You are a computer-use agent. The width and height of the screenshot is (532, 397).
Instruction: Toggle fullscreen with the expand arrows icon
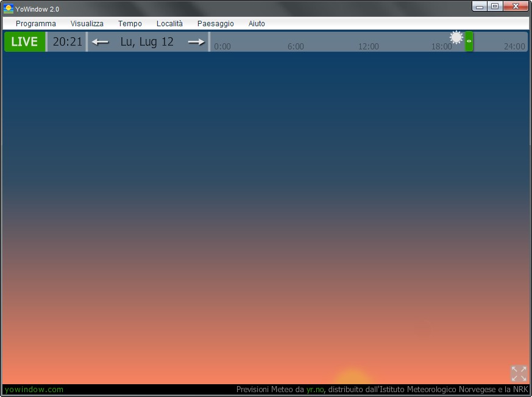point(519,374)
